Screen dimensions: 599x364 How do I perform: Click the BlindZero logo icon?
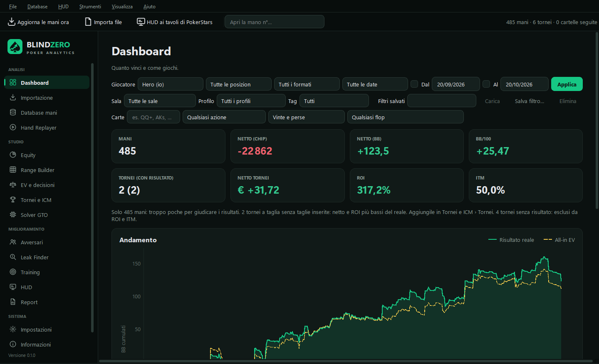(x=15, y=47)
